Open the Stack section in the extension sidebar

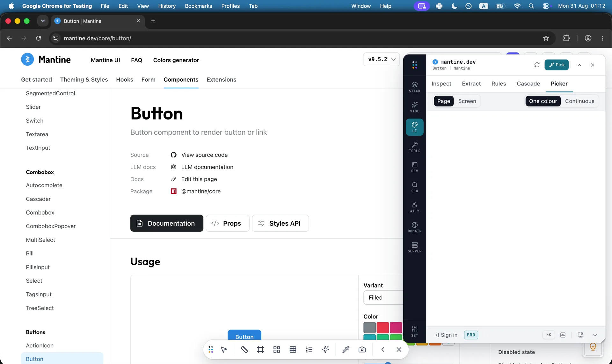414,87
